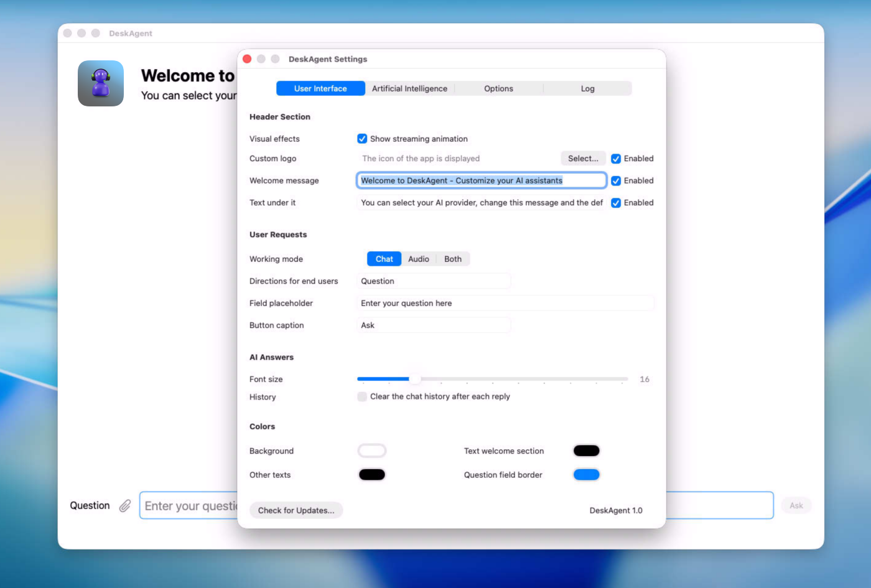This screenshot has width=871, height=588.
Task: Go to the Log tab
Action: click(587, 89)
